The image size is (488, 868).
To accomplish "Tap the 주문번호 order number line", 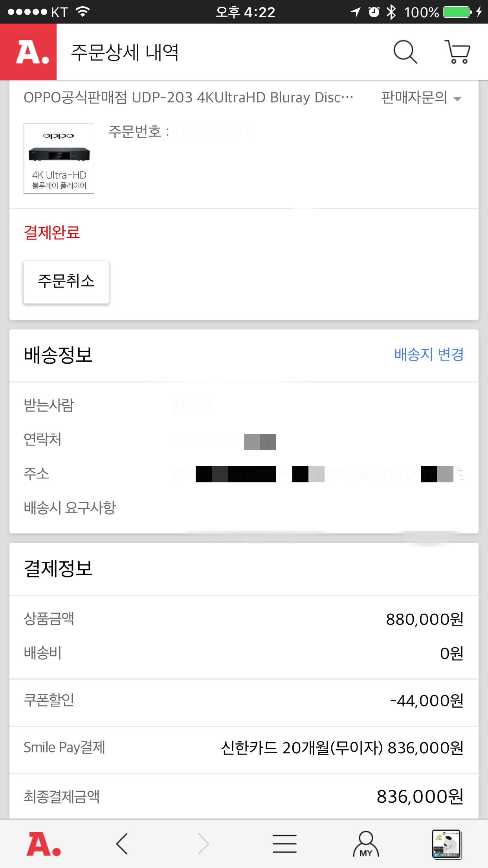I will tap(180, 132).
